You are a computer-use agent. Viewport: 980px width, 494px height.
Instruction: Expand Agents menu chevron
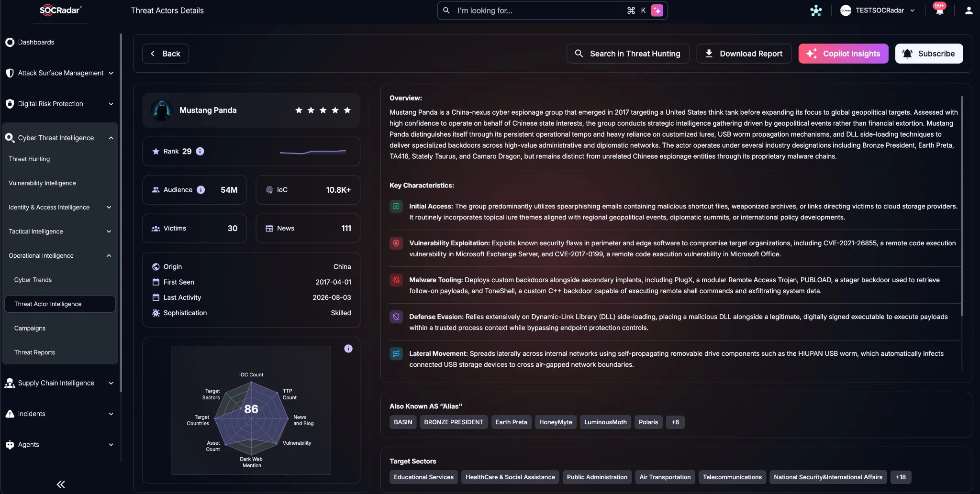pos(111,445)
